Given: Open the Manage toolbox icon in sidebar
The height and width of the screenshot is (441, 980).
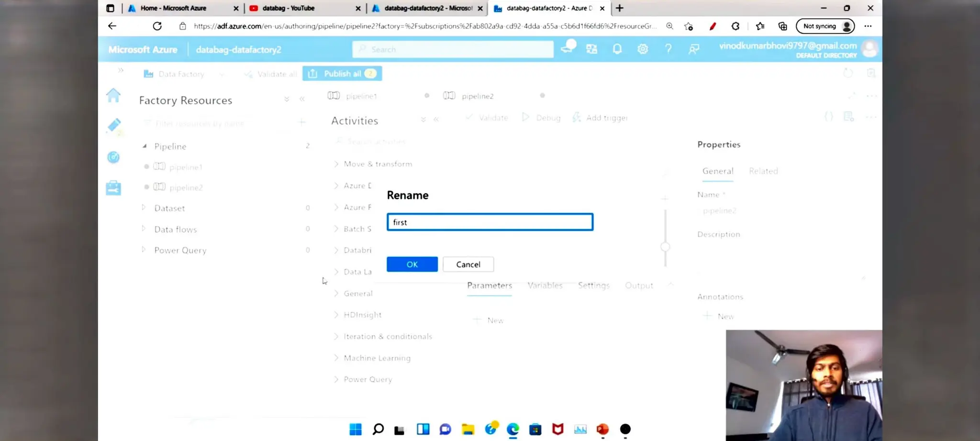Looking at the screenshot, I should [113, 187].
